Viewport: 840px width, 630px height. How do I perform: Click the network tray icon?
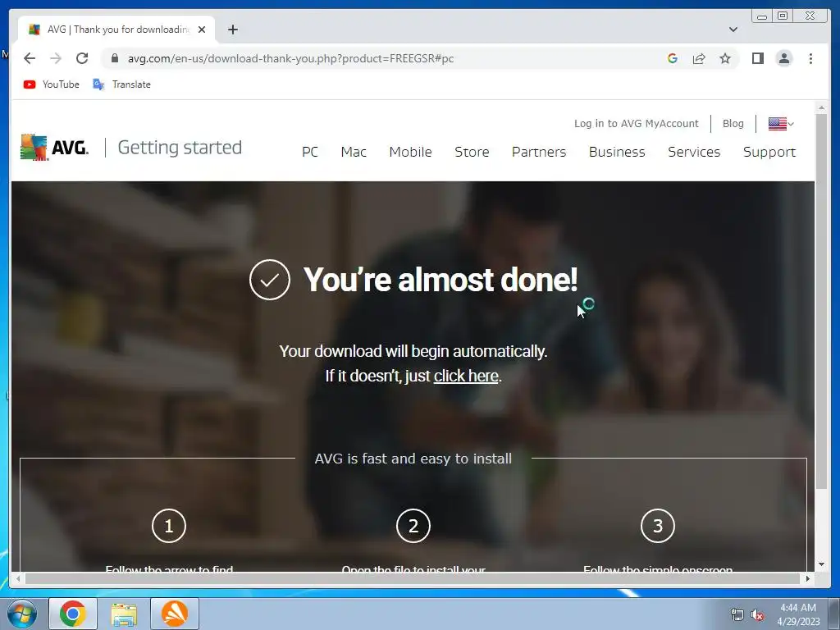737,614
